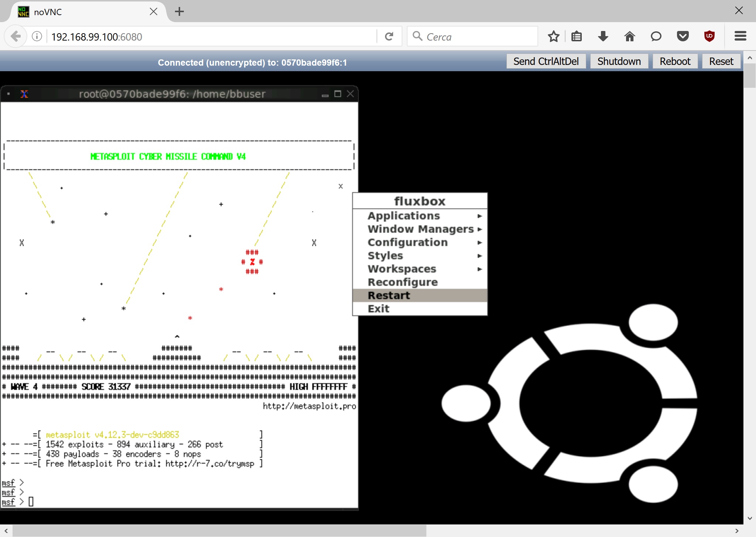Select Reconfigure in fluxbox menu
Viewport: 756px width, 537px height.
pos(420,282)
